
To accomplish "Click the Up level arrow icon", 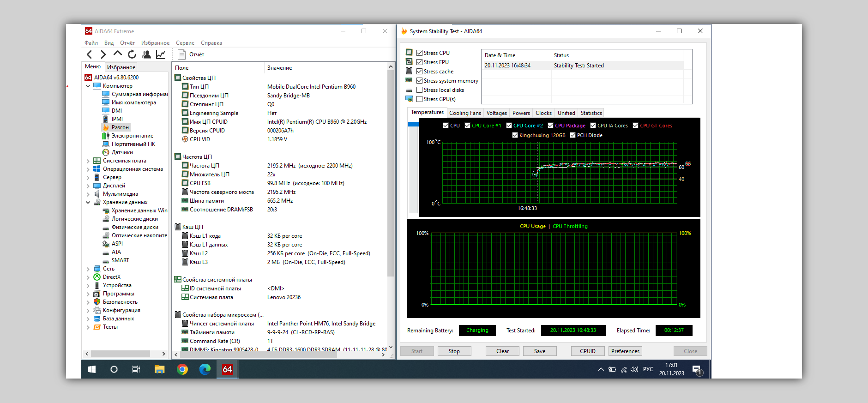I will click(118, 54).
